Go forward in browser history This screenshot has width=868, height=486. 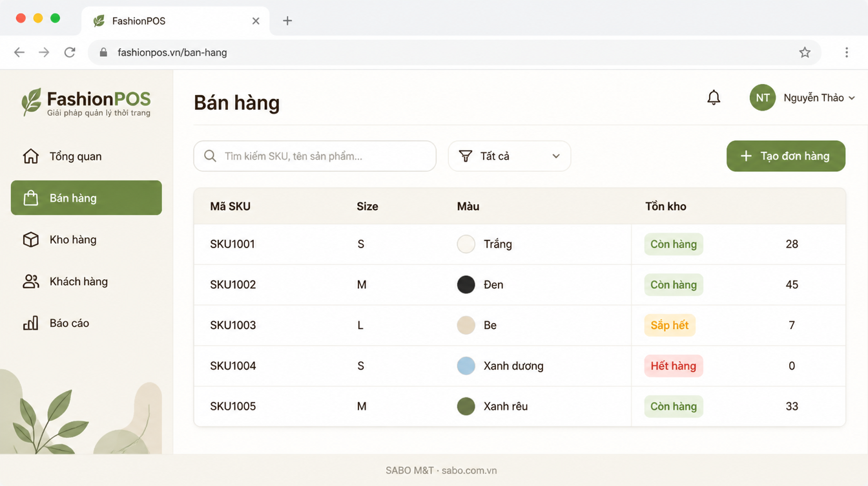tap(44, 52)
